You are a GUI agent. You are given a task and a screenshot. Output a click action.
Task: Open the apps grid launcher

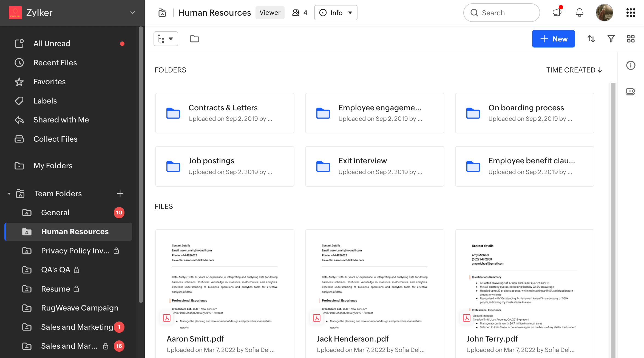tap(631, 13)
